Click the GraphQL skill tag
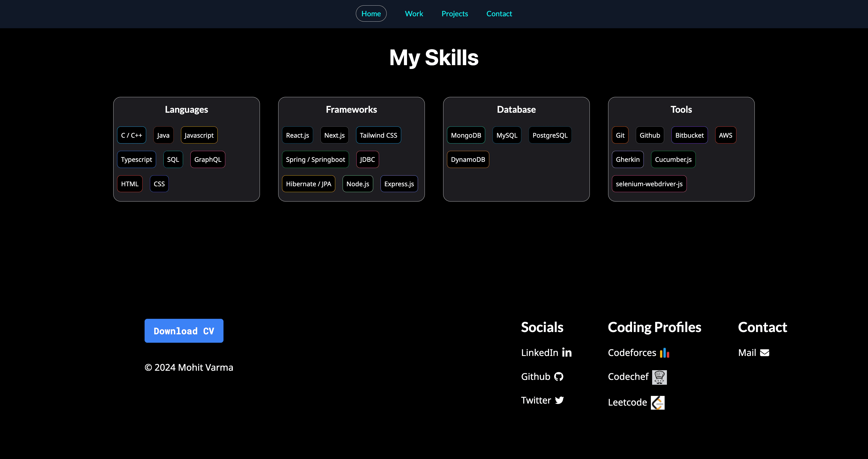The image size is (868, 459). point(207,159)
